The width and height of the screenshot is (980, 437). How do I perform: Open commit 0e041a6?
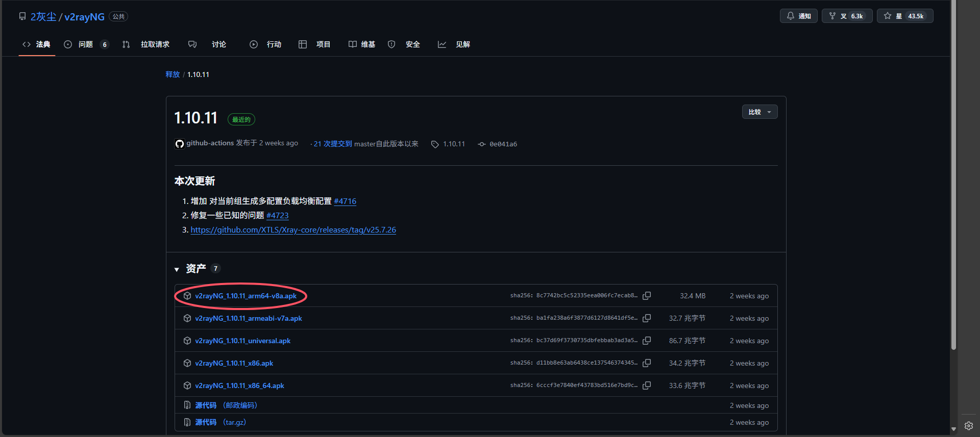(x=503, y=144)
